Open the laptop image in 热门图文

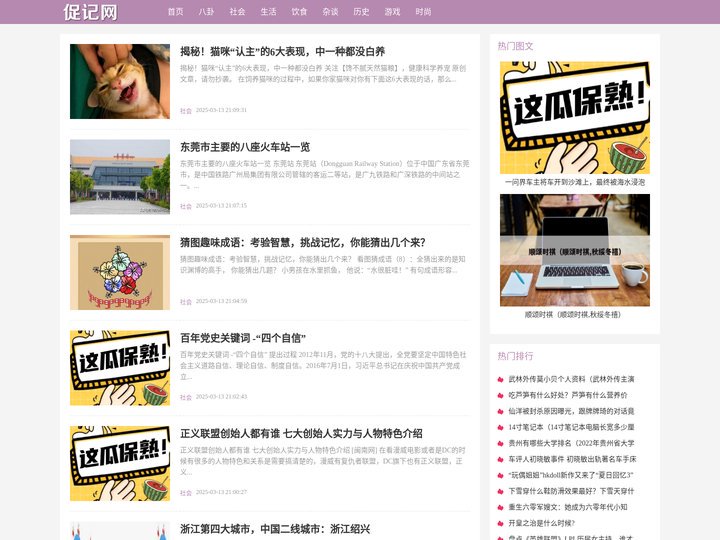pos(575,250)
